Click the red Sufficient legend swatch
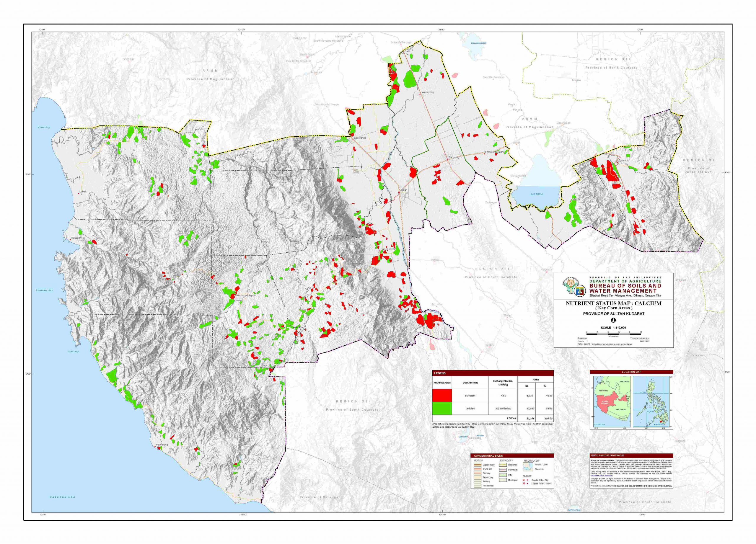The width and height of the screenshot is (756, 544). [x=442, y=396]
